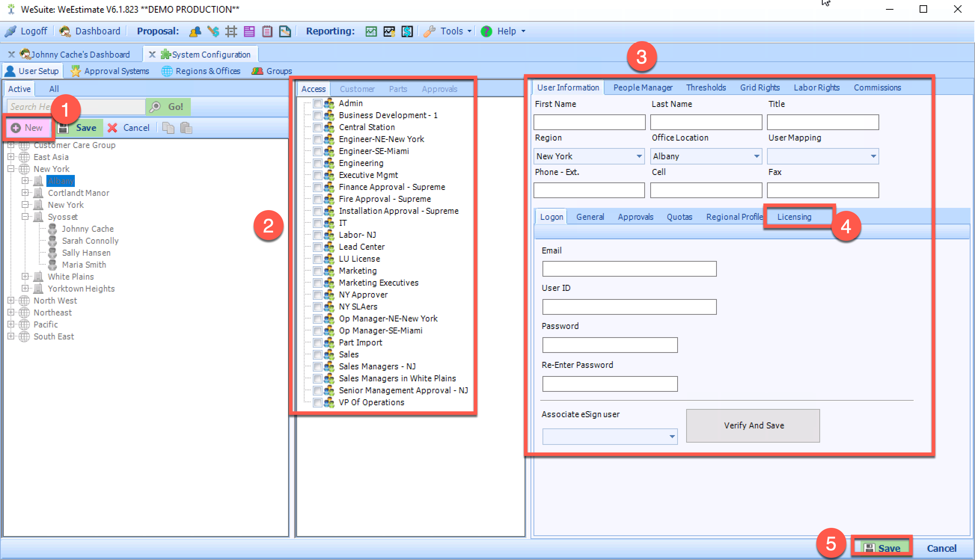Switch to the All users tab
This screenshot has height=560, width=975.
54,89
